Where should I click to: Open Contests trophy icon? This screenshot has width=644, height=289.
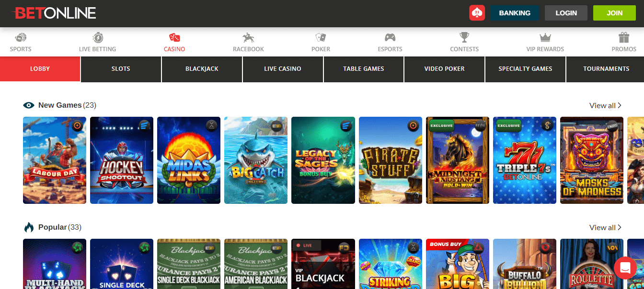click(x=464, y=38)
